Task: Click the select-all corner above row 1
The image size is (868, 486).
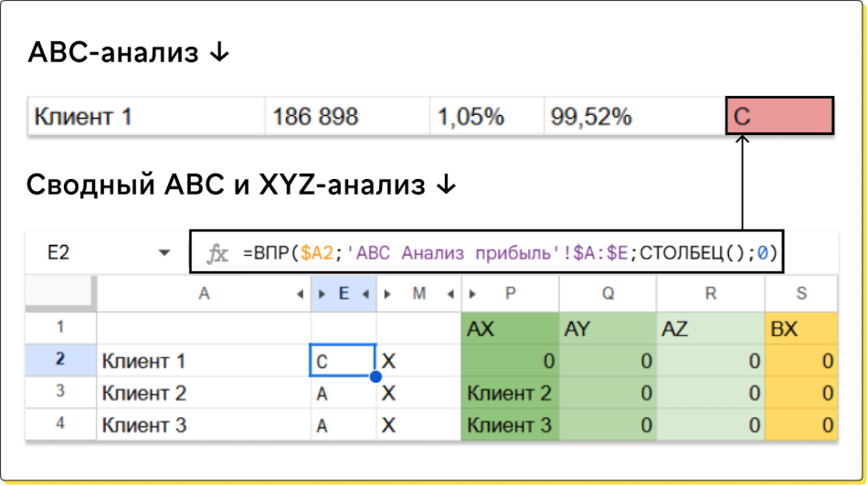Action: [60, 294]
